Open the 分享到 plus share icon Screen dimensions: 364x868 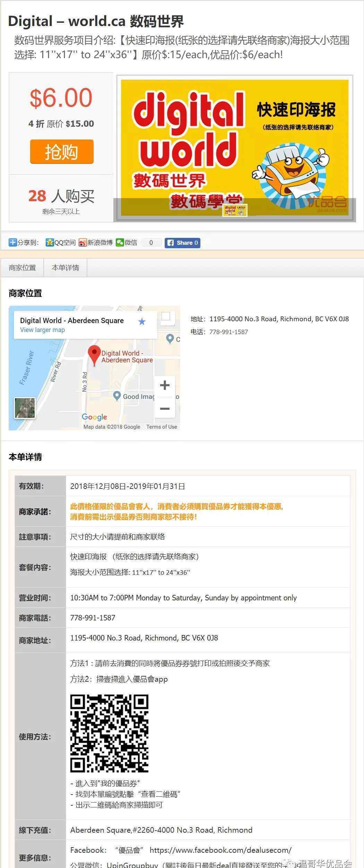tap(12, 243)
